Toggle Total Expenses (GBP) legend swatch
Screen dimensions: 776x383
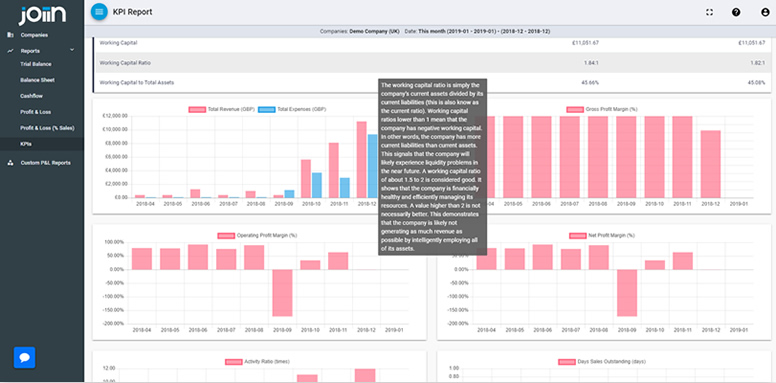[267, 109]
